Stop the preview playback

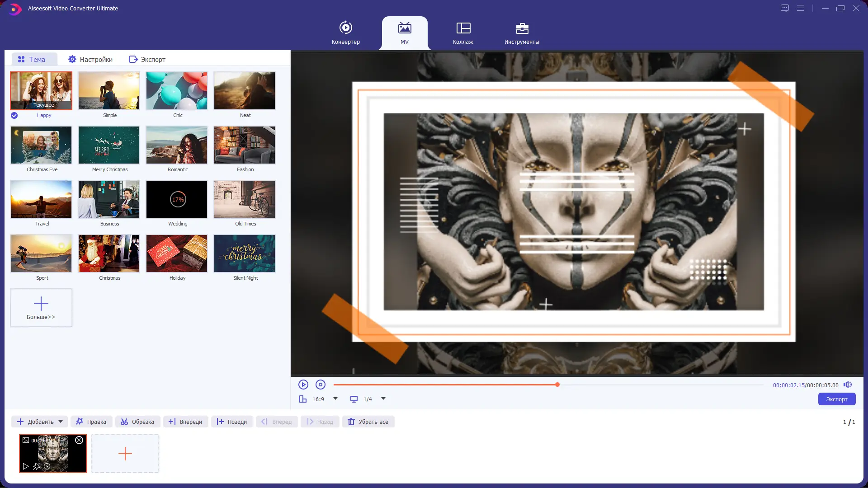321,385
